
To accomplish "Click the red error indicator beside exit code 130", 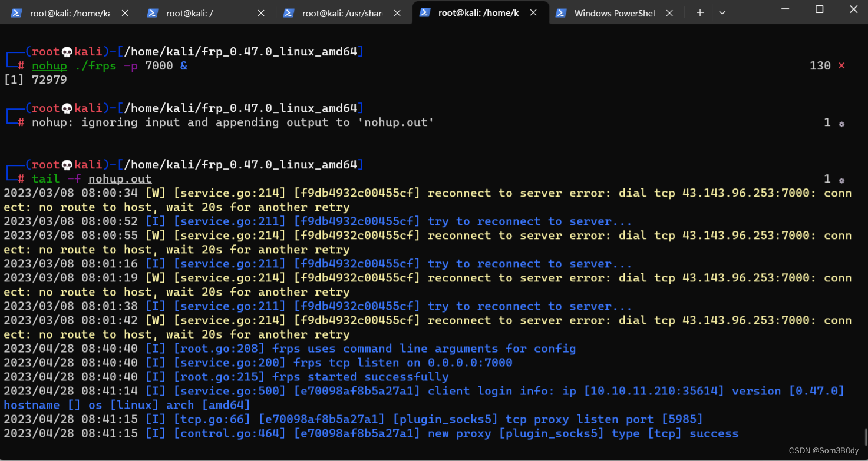I will point(841,65).
